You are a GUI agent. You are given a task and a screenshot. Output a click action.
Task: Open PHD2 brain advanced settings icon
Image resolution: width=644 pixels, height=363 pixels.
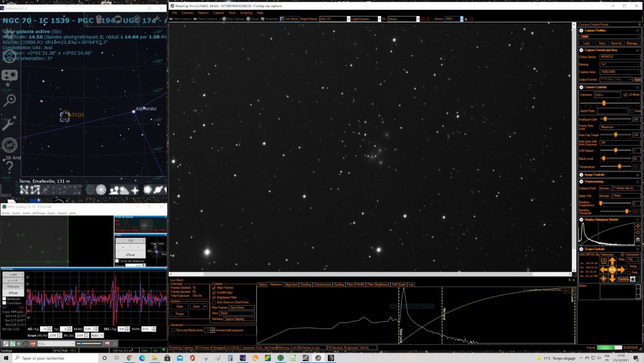(107, 344)
